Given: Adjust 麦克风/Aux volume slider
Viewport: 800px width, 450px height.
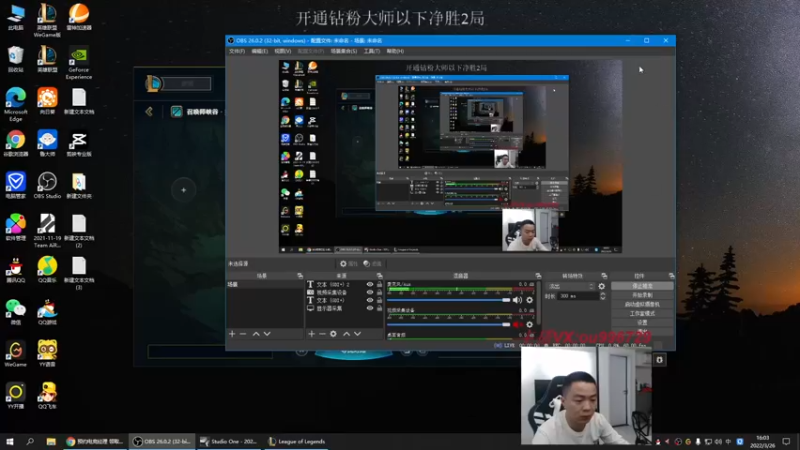Looking at the screenshot, I should [x=448, y=300].
